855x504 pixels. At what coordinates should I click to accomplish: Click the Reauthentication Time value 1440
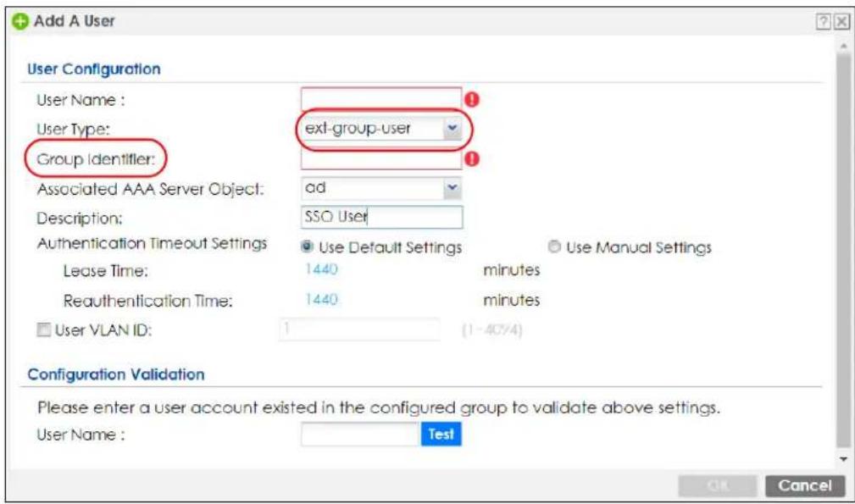[x=321, y=299]
